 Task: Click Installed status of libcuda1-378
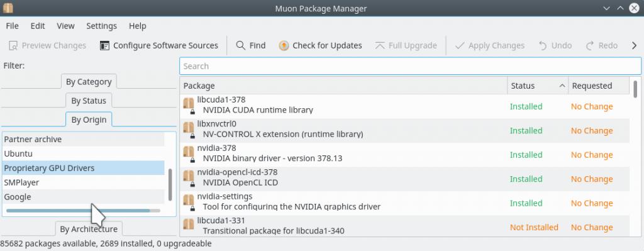(526, 106)
